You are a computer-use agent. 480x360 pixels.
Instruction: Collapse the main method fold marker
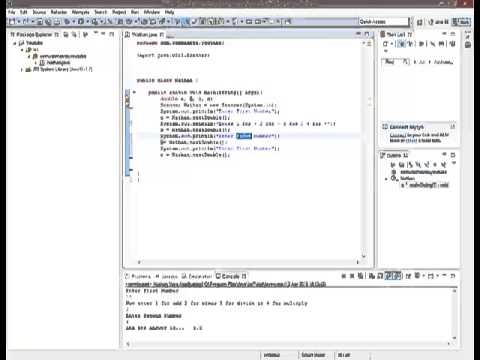point(134,92)
